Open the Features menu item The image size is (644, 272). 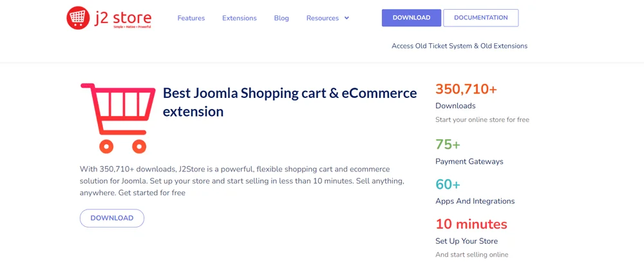(191, 18)
